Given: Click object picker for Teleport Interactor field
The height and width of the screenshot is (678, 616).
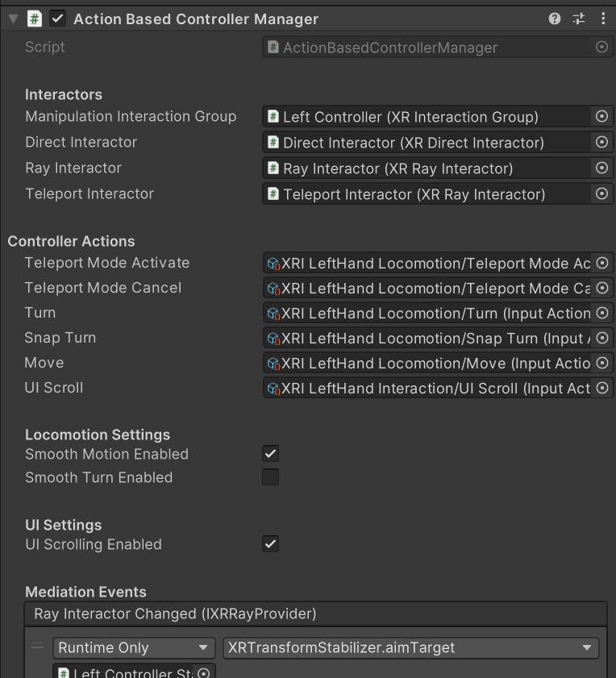Looking at the screenshot, I should tap(601, 194).
